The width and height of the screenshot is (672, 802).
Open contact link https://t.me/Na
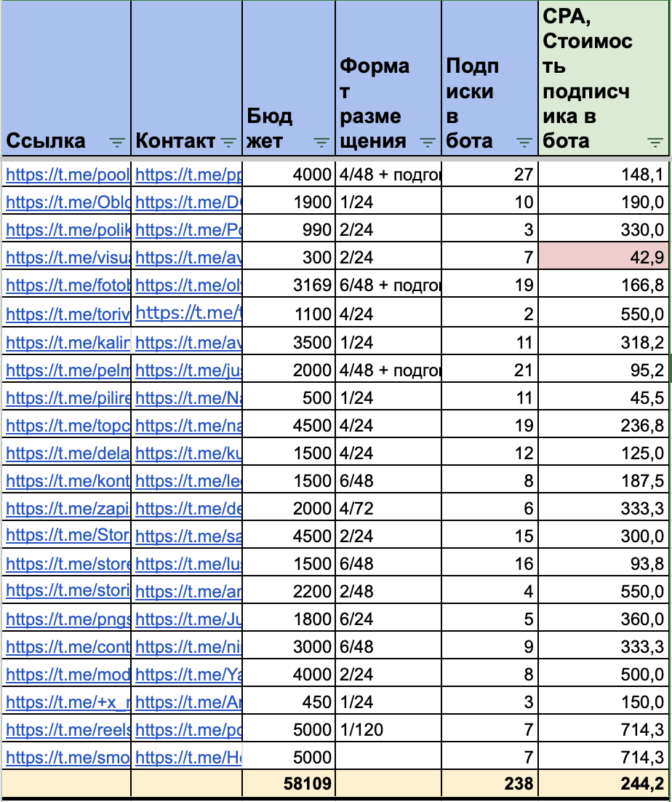[188, 397]
